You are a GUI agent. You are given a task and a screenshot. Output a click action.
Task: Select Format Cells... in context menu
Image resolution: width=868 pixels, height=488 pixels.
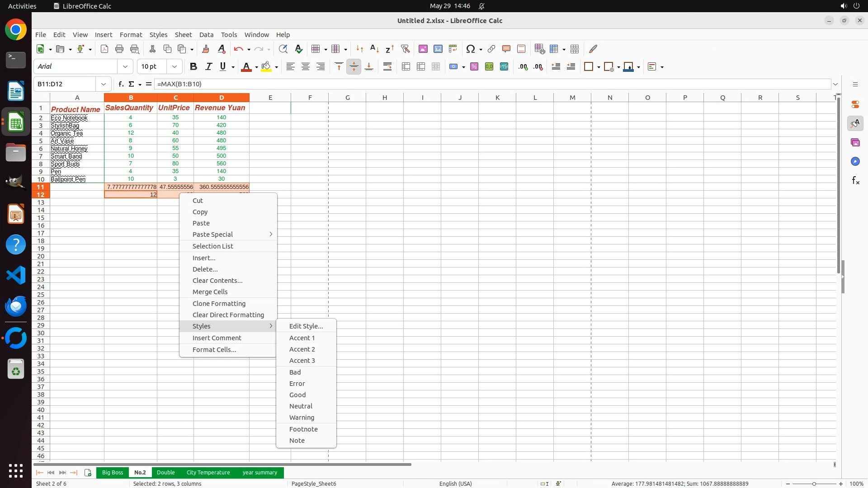(214, 350)
